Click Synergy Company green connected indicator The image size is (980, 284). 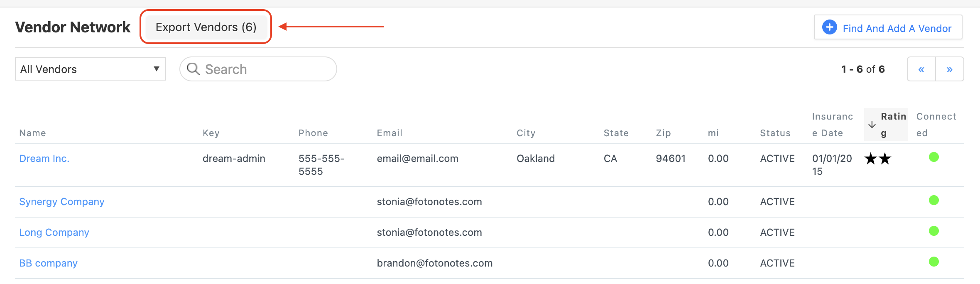pyautogui.click(x=934, y=200)
